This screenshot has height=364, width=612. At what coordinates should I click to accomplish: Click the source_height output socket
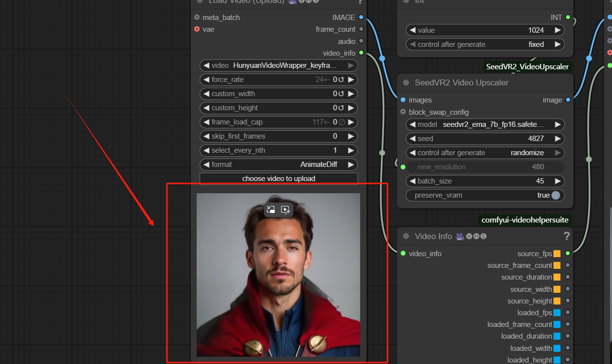[x=568, y=301]
